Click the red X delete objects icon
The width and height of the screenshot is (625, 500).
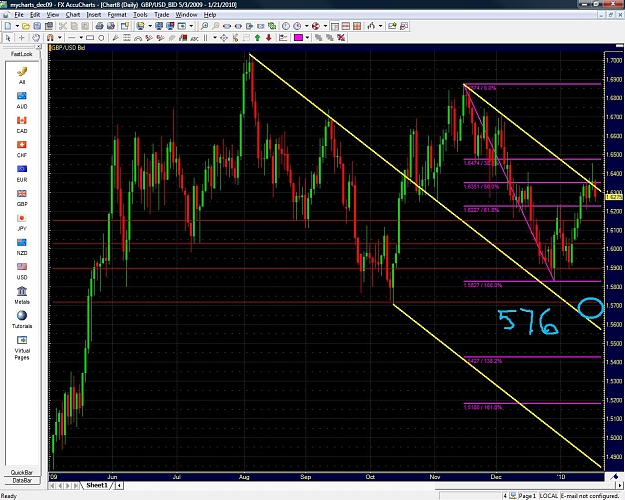click(341, 38)
